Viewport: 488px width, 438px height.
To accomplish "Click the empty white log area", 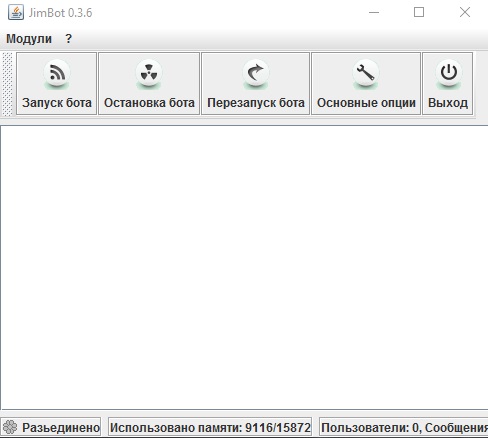I will point(244,267).
